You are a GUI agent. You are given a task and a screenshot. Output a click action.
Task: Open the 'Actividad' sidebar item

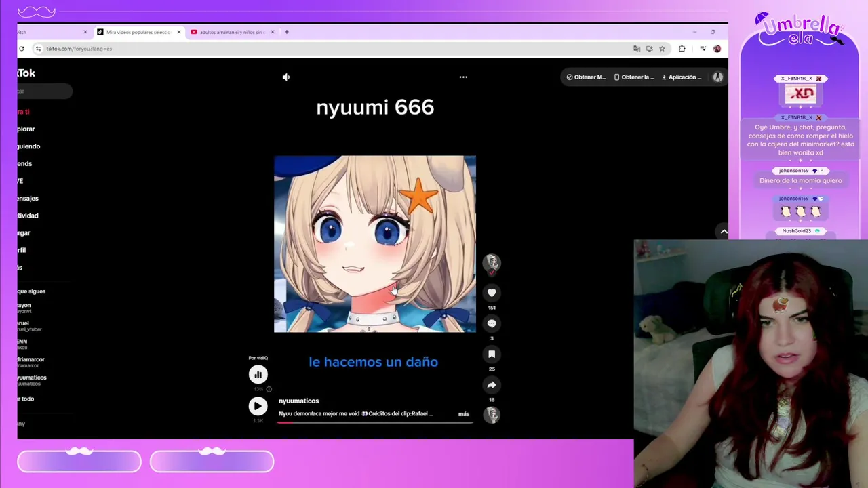[28, 216]
